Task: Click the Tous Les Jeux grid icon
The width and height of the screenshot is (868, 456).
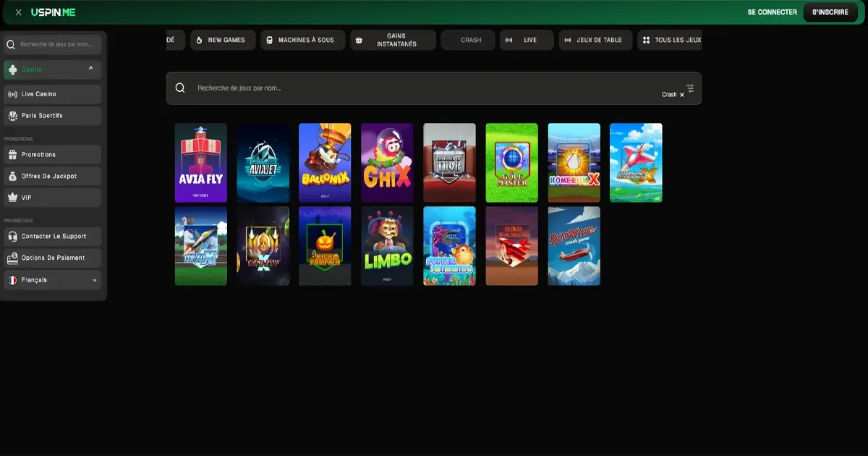Action: (x=646, y=40)
